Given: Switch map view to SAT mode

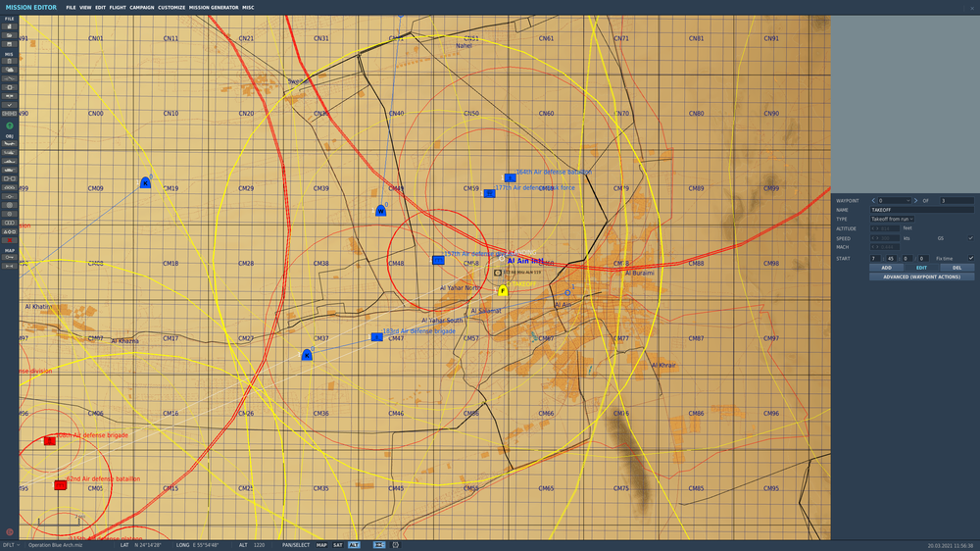Looking at the screenshot, I should pyautogui.click(x=337, y=545).
